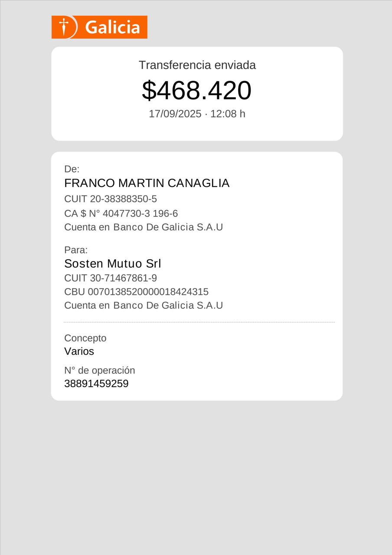Click the "Para:" recipient label
This screenshot has height=555, width=392.
tap(76, 250)
